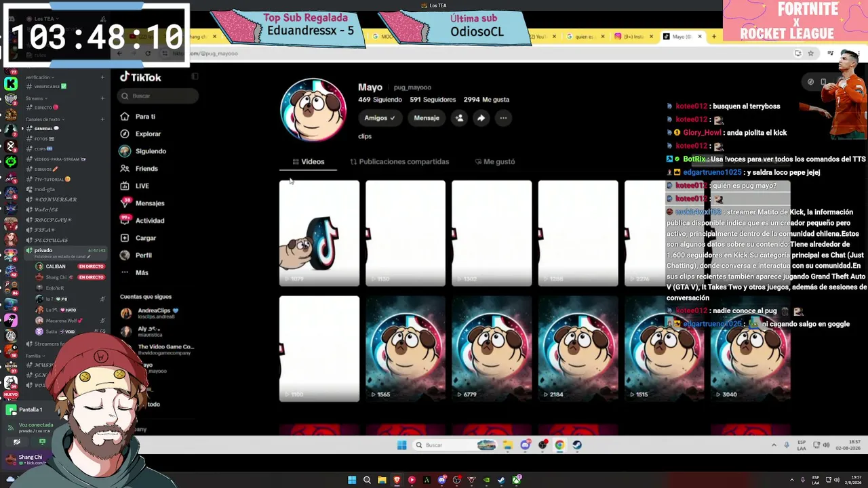This screenshot has width=868, height=488.
Task: Click the share arrow on Mayo's profile
Action: pyautogui.click(x=481, y=118)
